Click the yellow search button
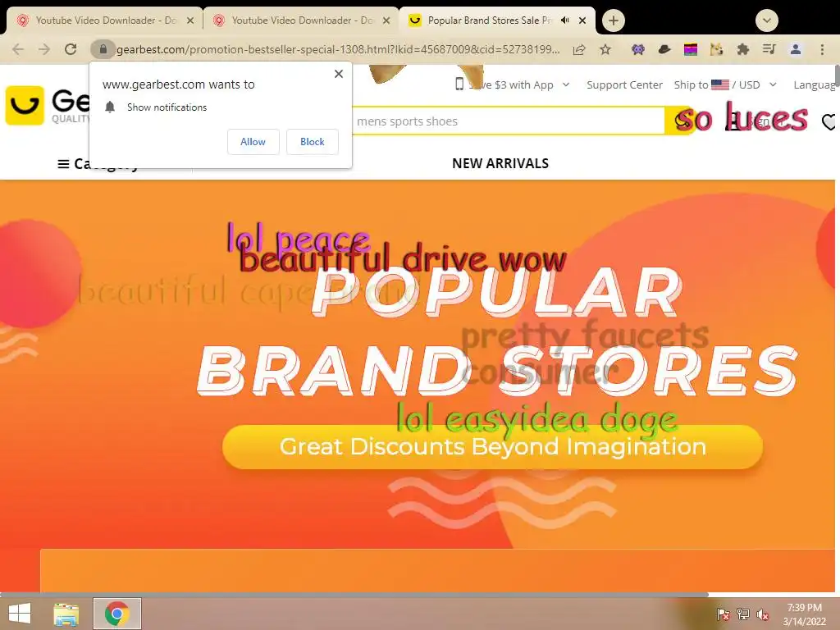The image size is (840, 630). point(680,121)
